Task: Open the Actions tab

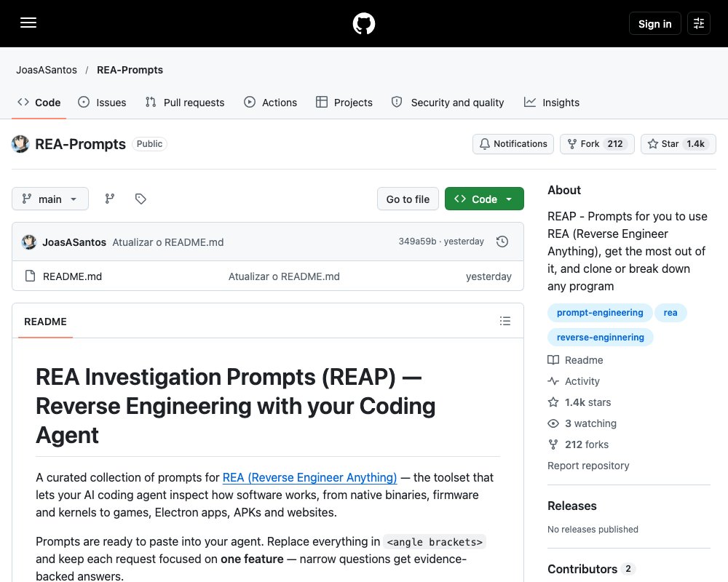Action: coord(270,103)
